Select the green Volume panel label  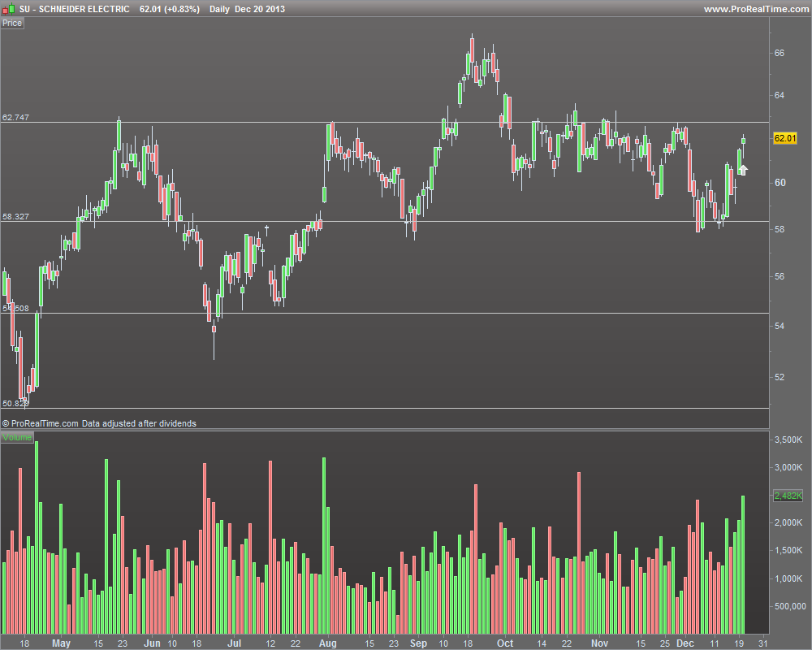tap(17, 437)
